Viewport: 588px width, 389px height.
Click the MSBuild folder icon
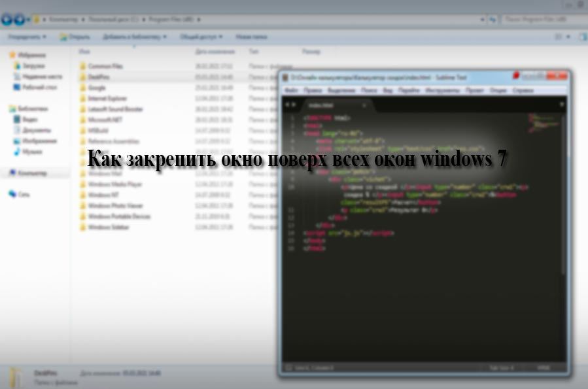(83, 130)
